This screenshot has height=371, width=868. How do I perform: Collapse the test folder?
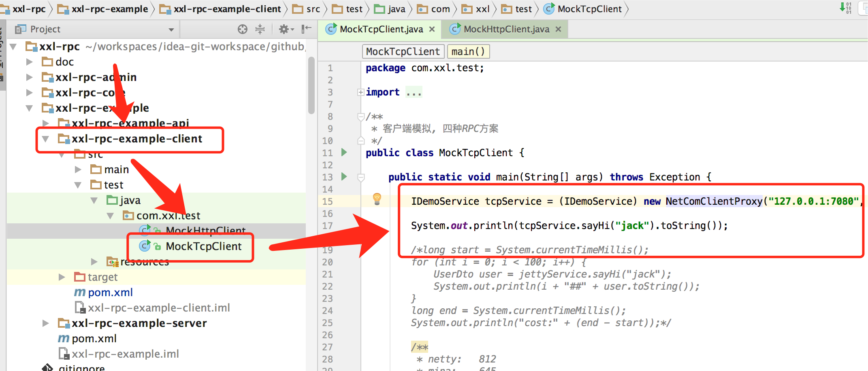pyautogui.click(x=78, y=185)
